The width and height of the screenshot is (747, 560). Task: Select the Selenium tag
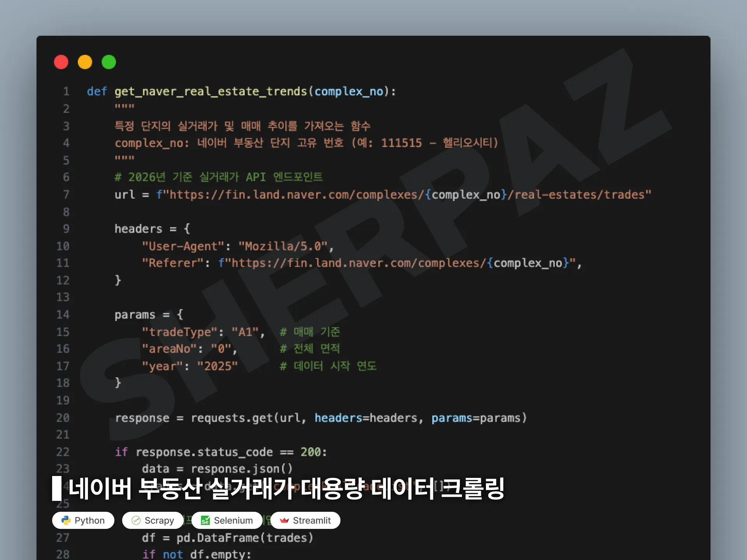[227, 520]
